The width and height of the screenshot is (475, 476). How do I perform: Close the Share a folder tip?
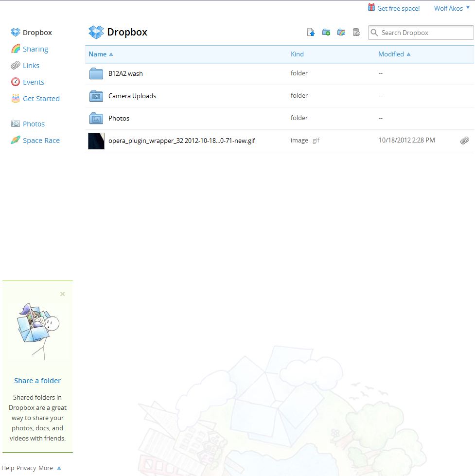tap(63, 294)
